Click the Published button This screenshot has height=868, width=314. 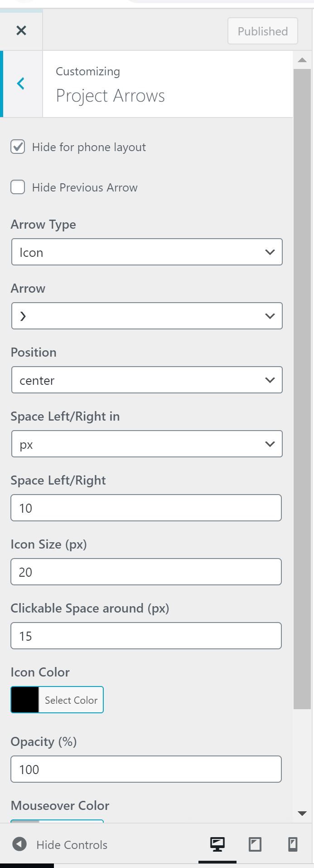[x=262, y=31]
